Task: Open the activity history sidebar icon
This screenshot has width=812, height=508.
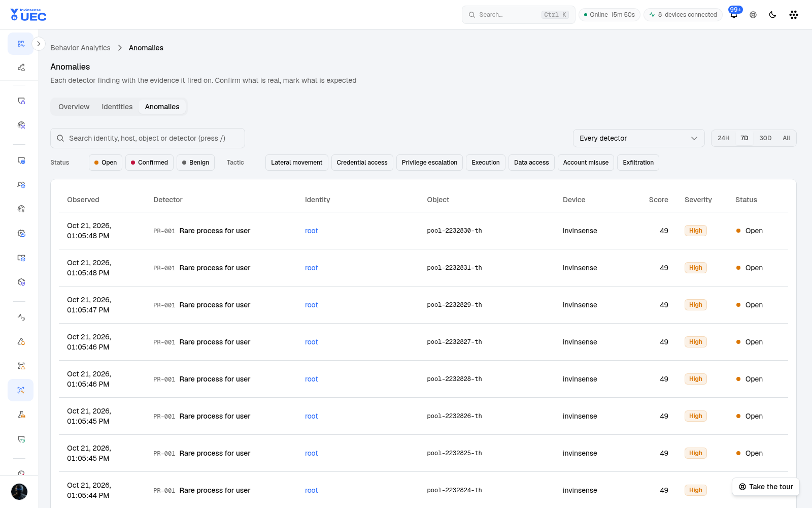Action: (21, 317)
